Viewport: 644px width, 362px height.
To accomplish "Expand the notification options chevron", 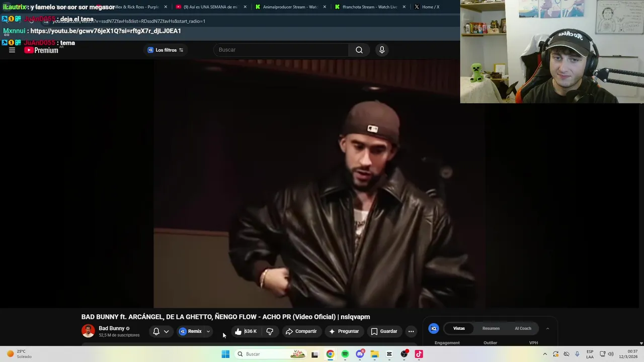I will click(x=166, y=331).
